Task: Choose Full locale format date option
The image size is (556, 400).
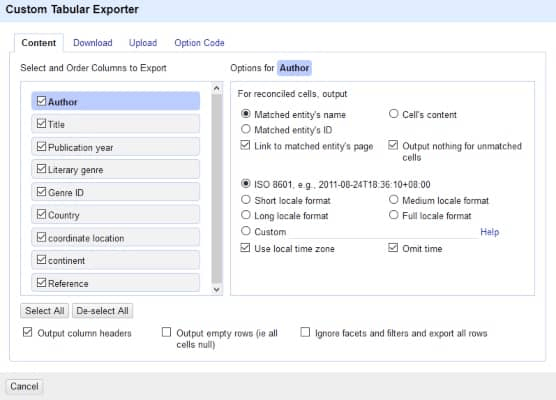Action: [393, 215]
